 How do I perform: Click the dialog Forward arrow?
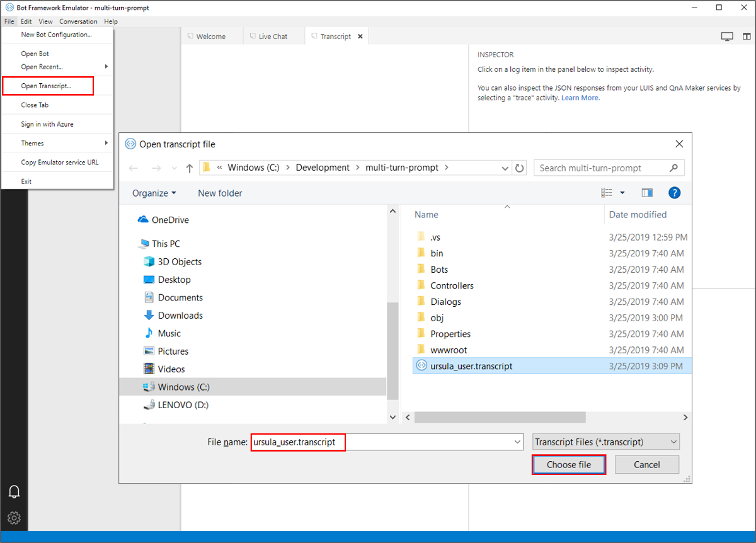tap(157, 168)
